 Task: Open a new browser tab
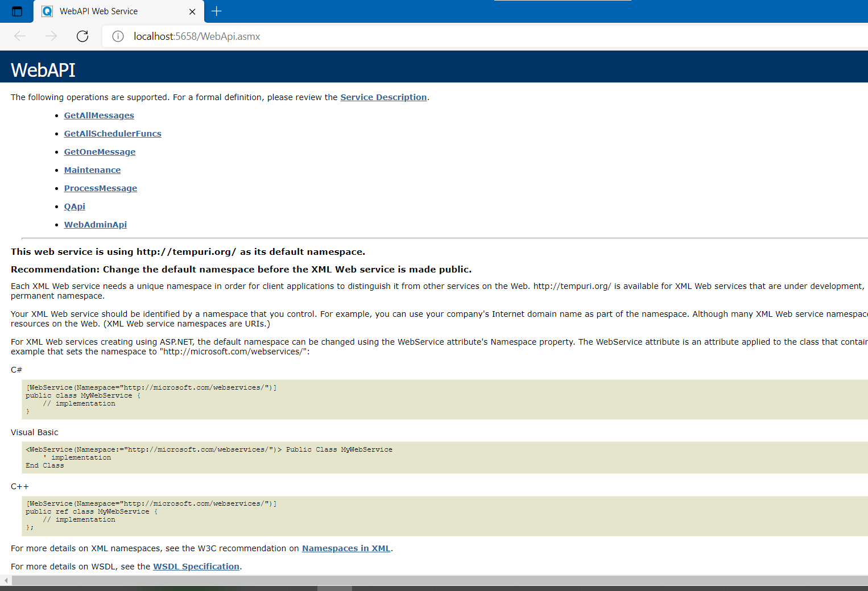(x=217, y=11)
